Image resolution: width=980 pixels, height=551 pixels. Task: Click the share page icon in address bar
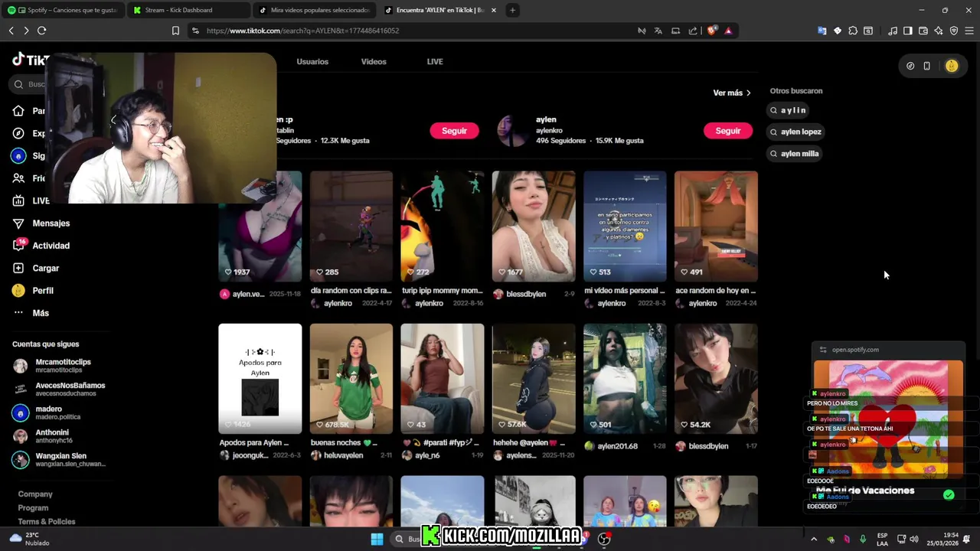[693, 31]
